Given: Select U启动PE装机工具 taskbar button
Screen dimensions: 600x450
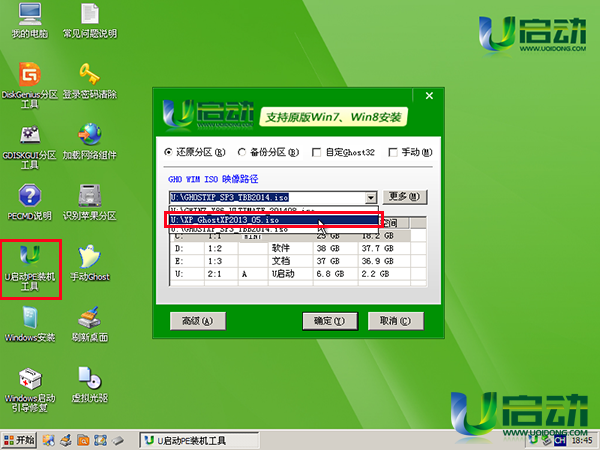Looking at the screenshot, I should [199, 440].
